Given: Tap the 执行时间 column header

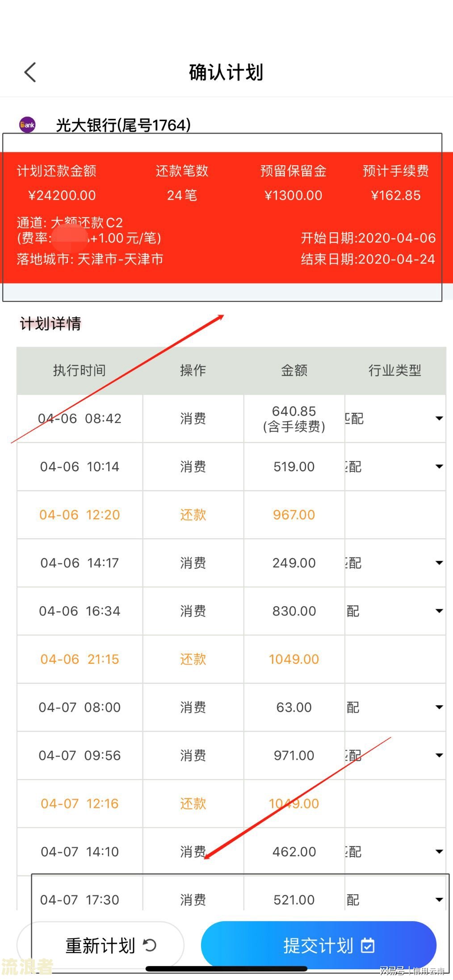Looking at the screenshot, I should pos(80,370).
